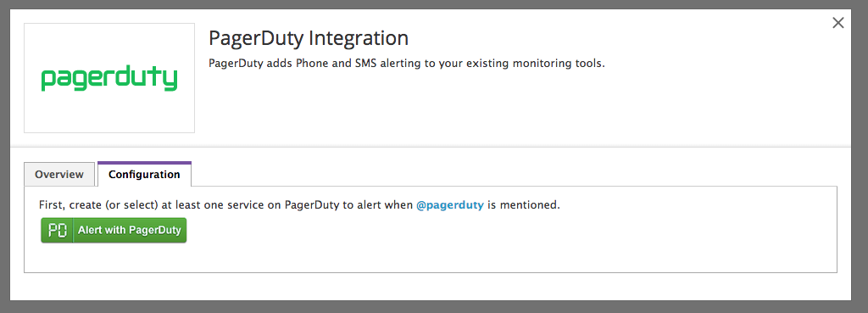Switch to the Overview tab
The image size is (868, 313).
coord(59,175)
